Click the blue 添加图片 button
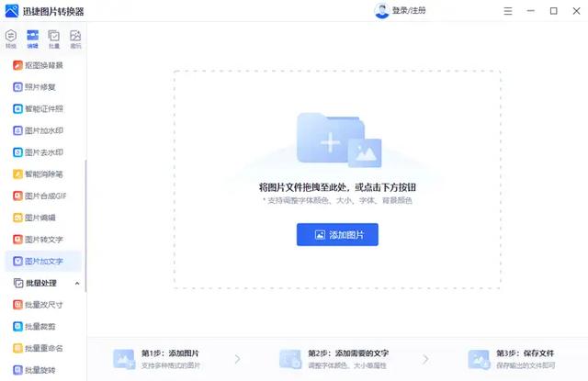588x381 pixels. (x=337, y=234)
